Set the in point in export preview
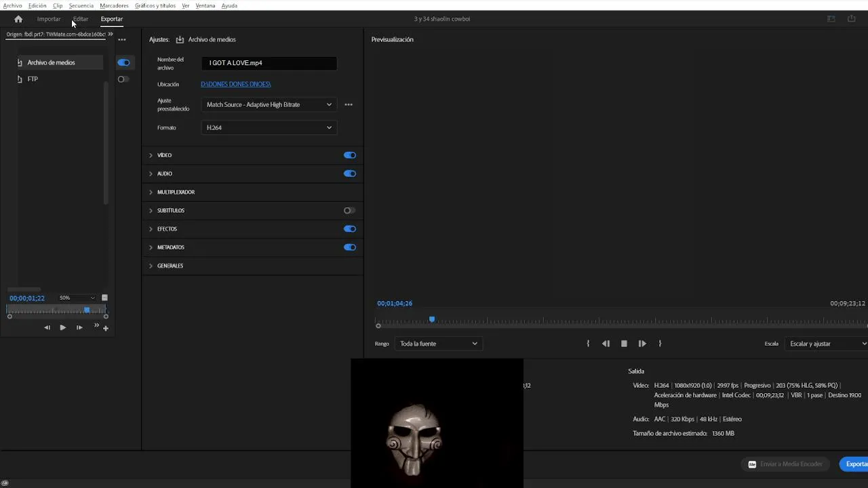The image size is (868, 488). pos(588,344)
